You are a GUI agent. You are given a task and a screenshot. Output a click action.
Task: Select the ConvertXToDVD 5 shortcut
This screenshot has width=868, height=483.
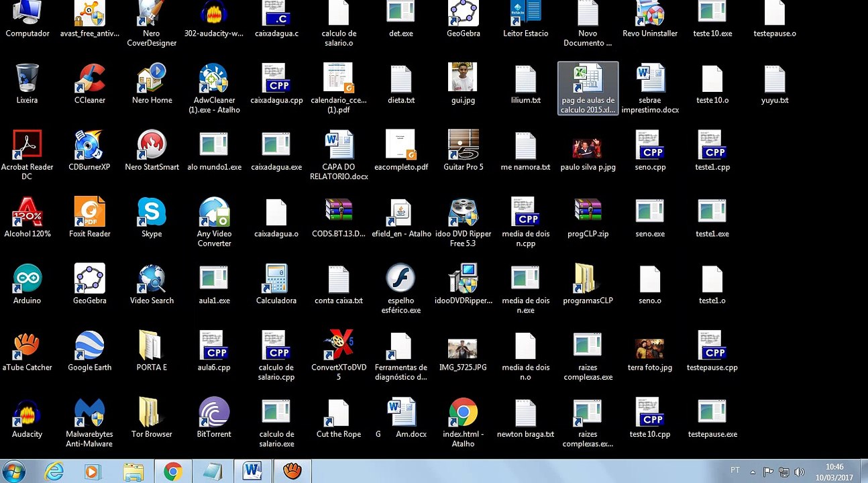[339, 356]
